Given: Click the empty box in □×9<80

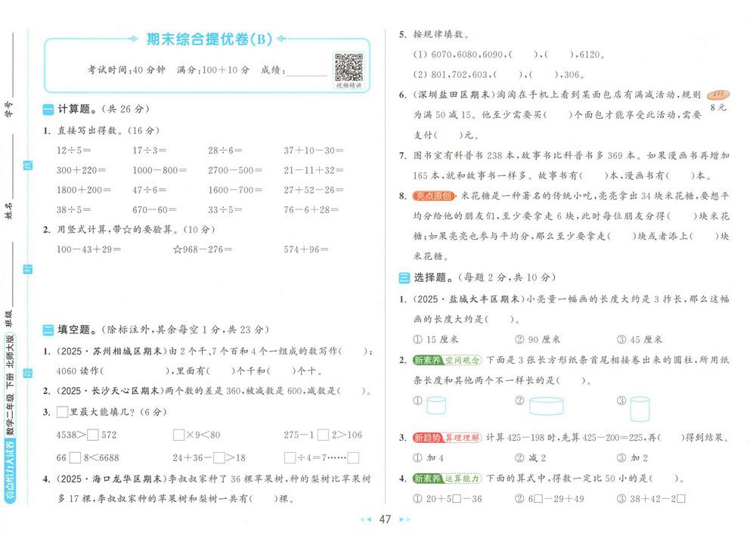Looking at the screenshot, I should [x=178, y=435].
